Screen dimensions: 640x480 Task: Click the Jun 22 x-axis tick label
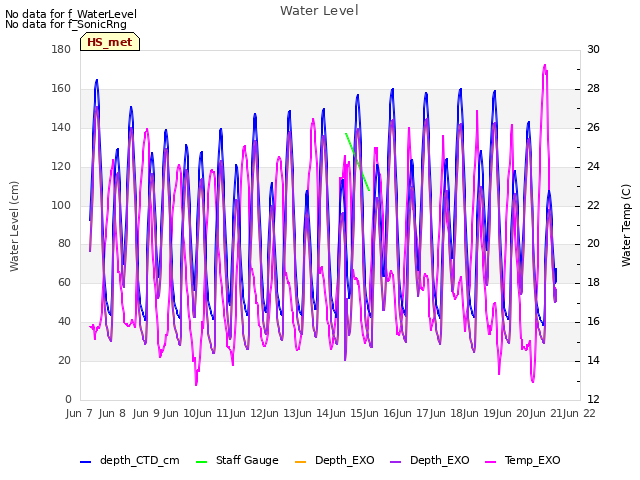(x=580, y=413)
